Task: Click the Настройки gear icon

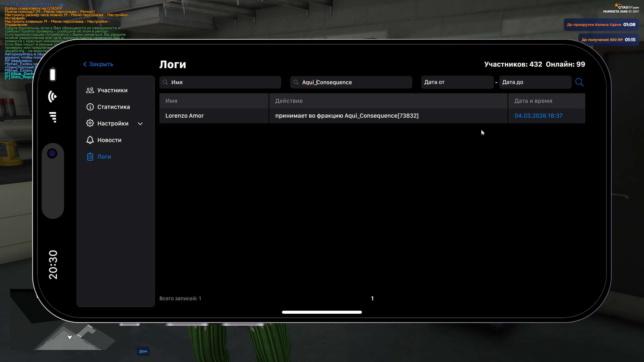Action: pos(90,123)
